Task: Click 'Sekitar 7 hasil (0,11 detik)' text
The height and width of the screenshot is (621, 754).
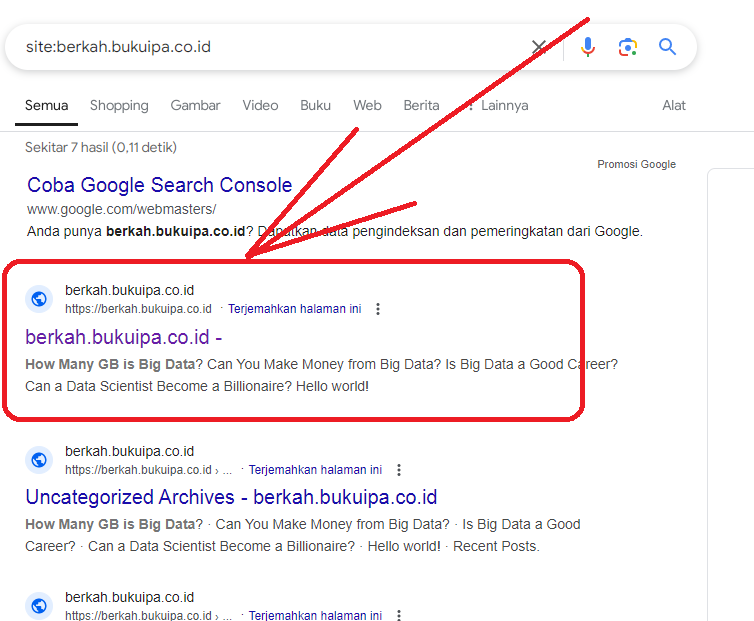Action: tap(101, 147)
